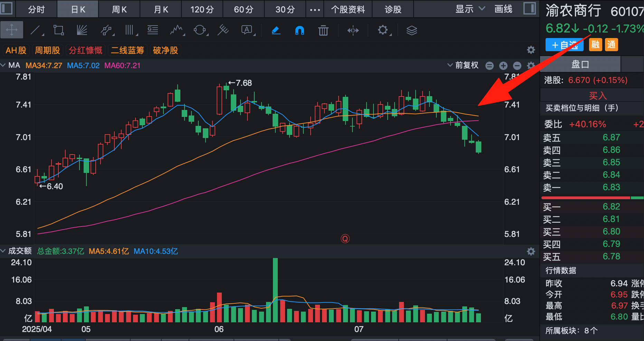Click the trash icon to delete drawings
Viewport: 644px width, 341px height.
click(x=323, y=30)
